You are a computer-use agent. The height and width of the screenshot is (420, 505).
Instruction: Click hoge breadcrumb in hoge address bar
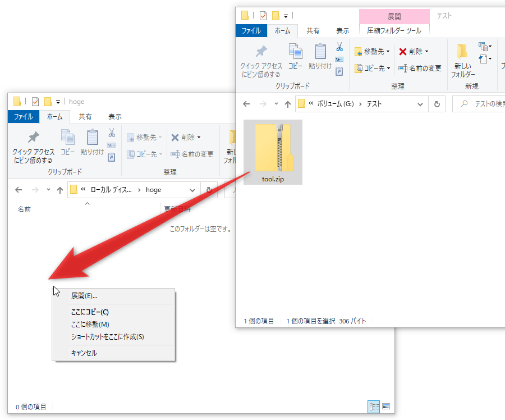153,190
